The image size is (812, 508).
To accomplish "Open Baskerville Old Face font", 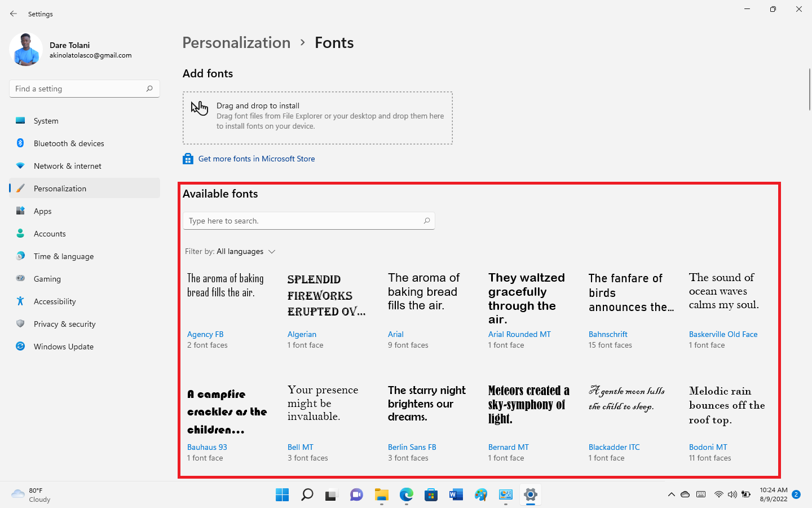I will (723, 335).
